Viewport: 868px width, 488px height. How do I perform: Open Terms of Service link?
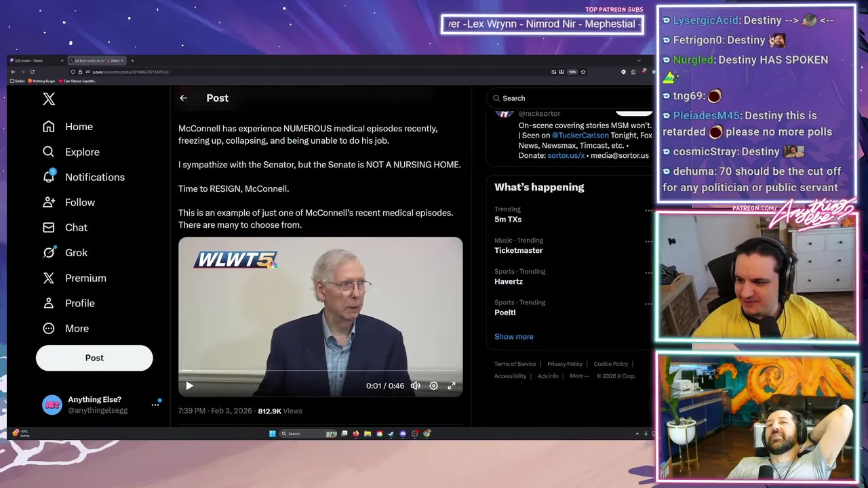coord(515,364)
